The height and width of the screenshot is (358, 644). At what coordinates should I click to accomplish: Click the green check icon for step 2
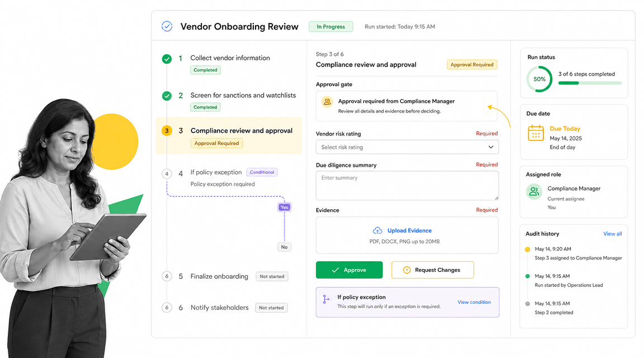167,96
